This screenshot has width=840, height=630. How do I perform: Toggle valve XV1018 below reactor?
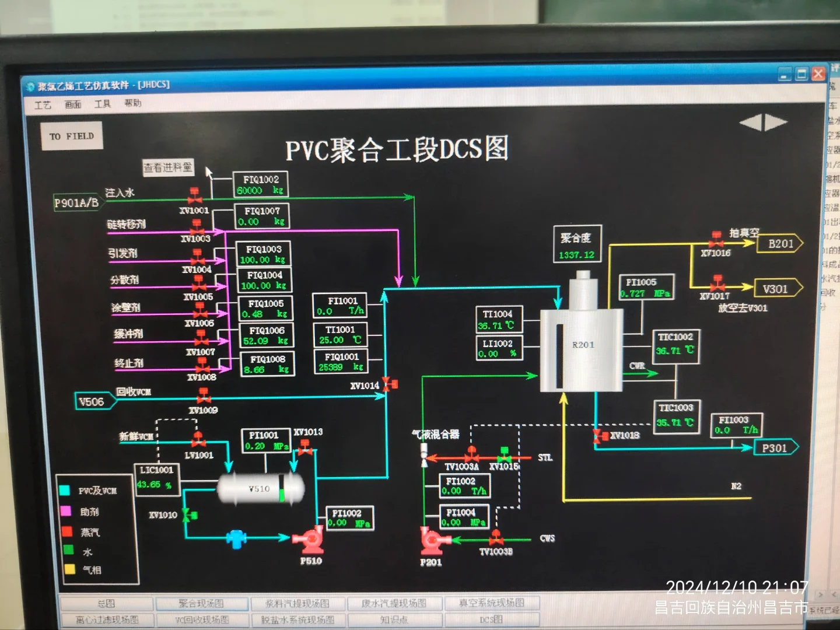tap(596, 435)
